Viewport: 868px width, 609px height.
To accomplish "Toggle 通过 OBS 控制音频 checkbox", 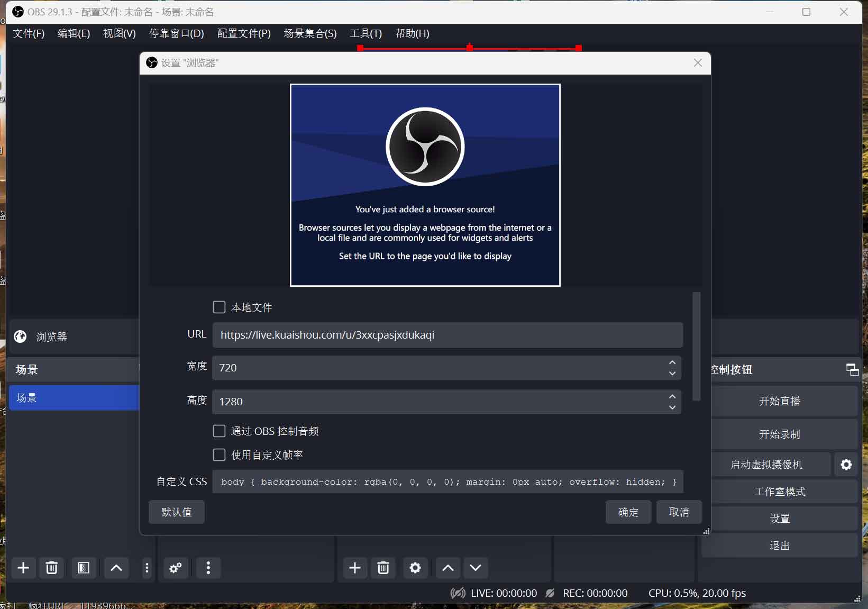I will pyautogui.click(x=219, y=431).
